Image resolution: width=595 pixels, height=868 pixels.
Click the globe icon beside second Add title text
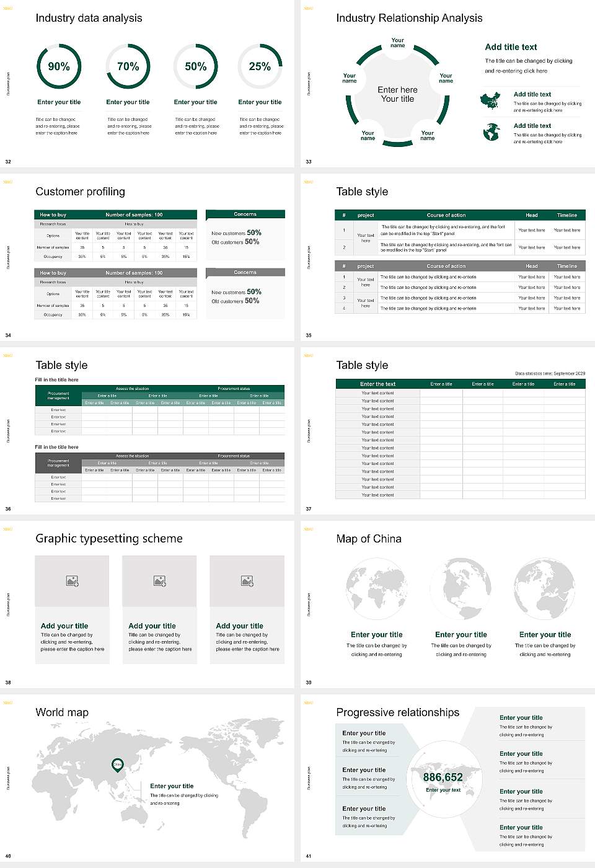[x=491, y=131]
